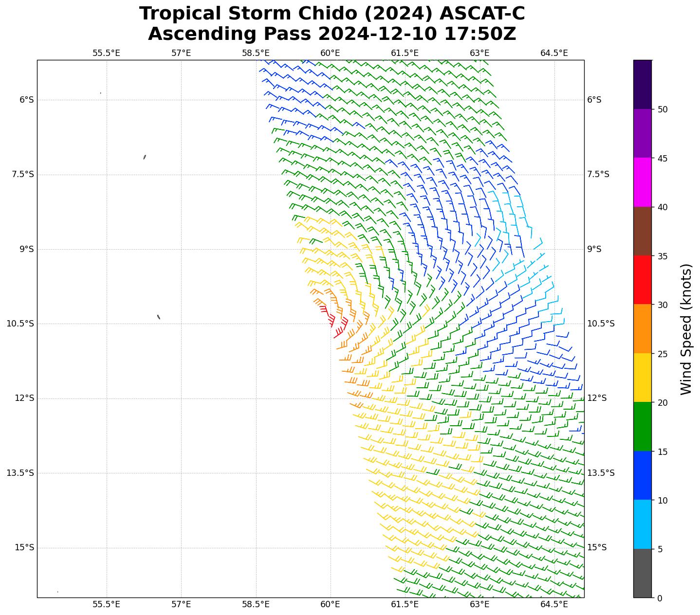This screenshot has width=700, height=615.
Task: Click the colorbar tick label 50
Action: [662, 109]
